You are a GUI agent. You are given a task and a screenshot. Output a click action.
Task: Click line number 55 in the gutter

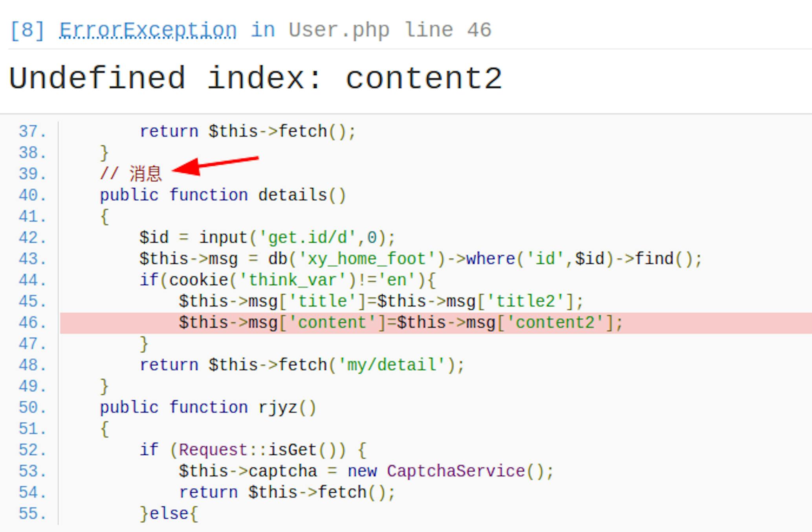[x=33, y=514]
